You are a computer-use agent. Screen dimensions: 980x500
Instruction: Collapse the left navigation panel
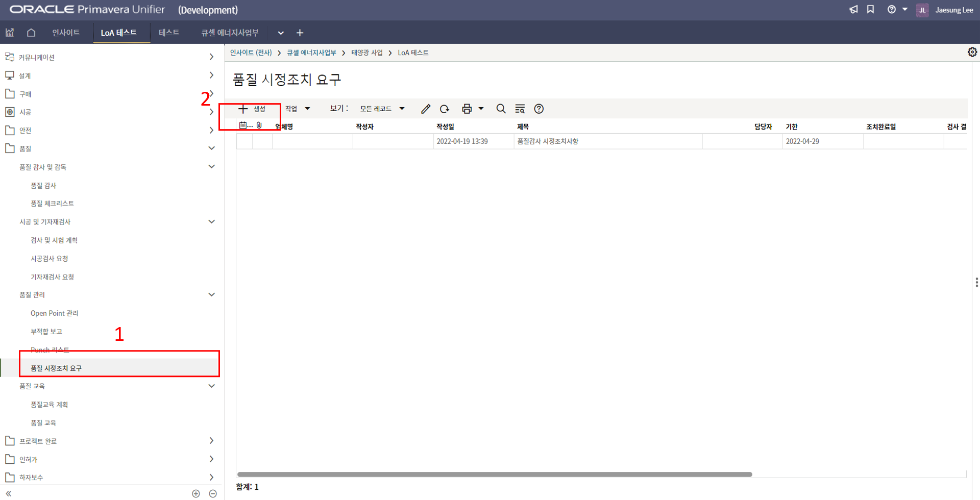tap(9, 493)
